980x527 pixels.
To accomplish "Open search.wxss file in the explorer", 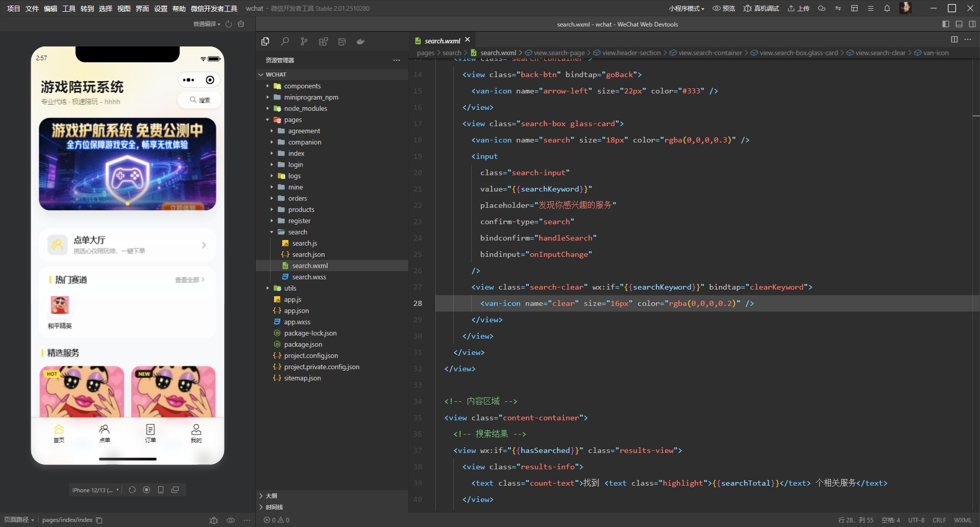I will [309, 277].
